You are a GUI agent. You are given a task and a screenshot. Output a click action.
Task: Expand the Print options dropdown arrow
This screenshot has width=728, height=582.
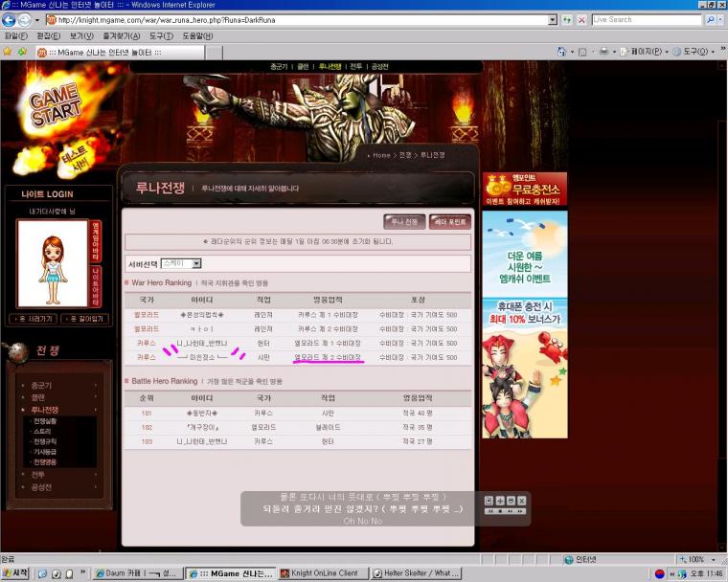pyautogui.click(x=614, y=52)
